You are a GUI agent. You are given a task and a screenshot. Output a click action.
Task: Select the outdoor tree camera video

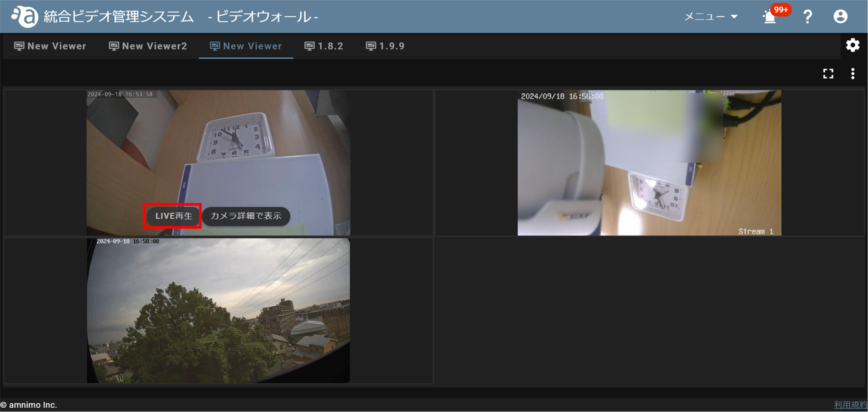click(218, 310)
